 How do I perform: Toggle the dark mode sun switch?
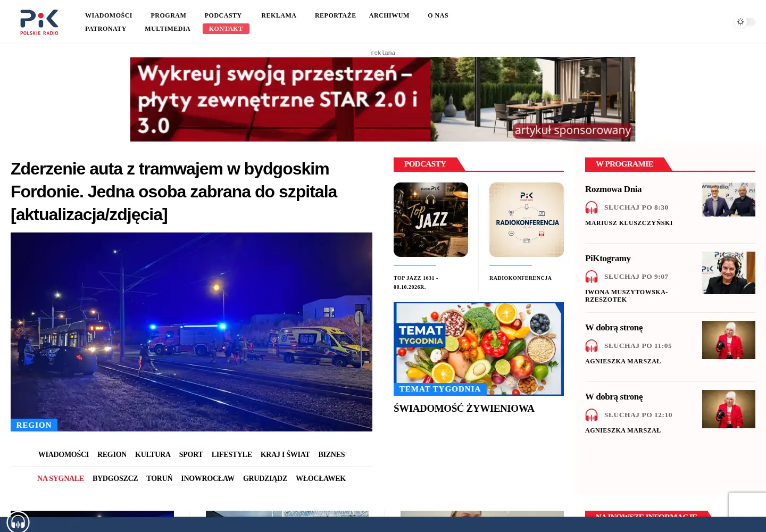[x=745, y=22]
